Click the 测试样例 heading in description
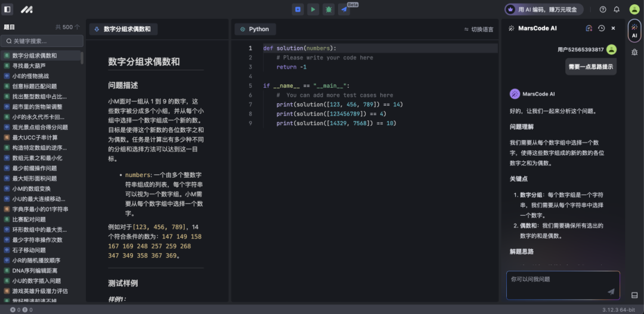 (123, 283)
